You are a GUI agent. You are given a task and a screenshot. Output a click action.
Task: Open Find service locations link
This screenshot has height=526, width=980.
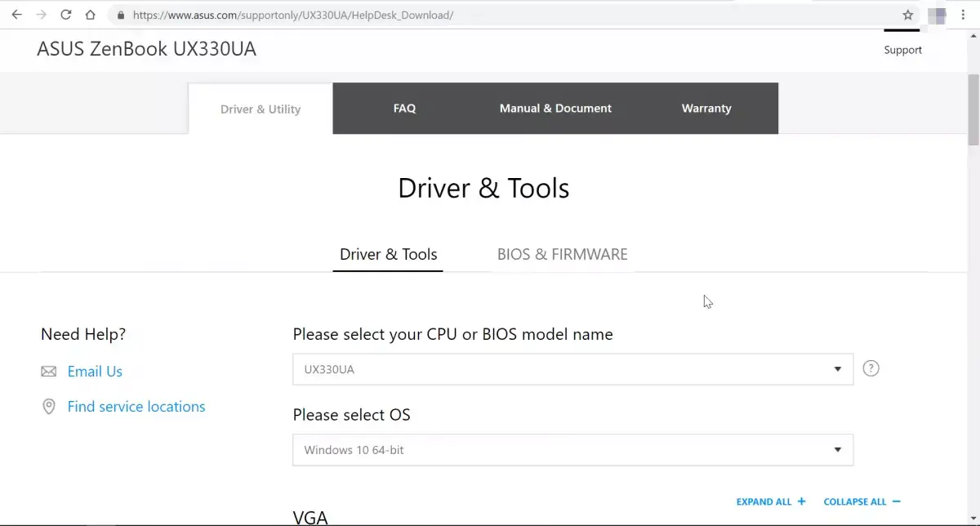point(136,407)
